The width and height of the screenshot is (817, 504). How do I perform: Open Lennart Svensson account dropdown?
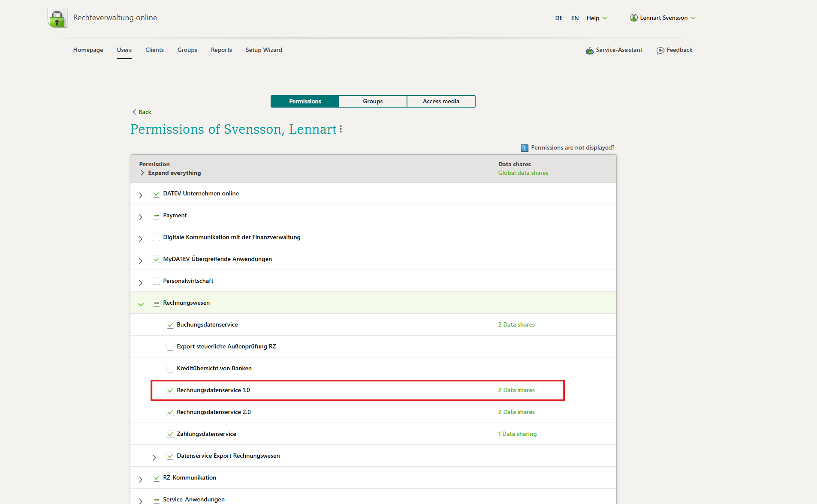663,18
